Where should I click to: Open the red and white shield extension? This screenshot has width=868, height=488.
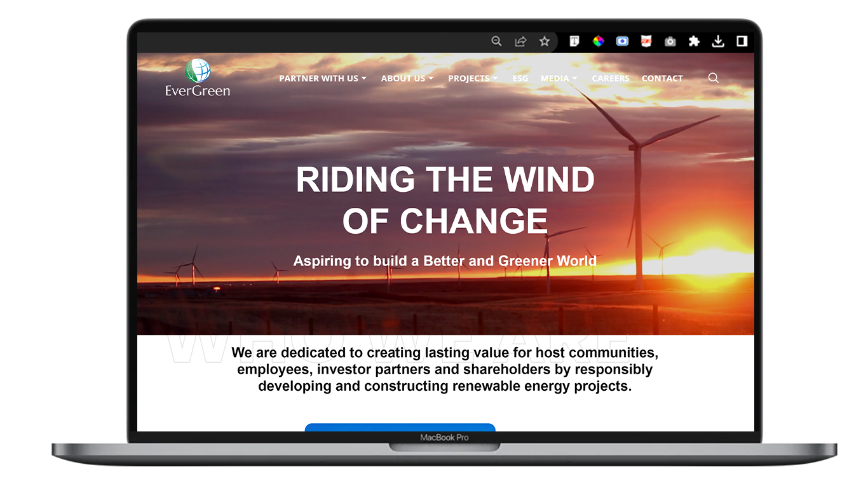(646, 41)
